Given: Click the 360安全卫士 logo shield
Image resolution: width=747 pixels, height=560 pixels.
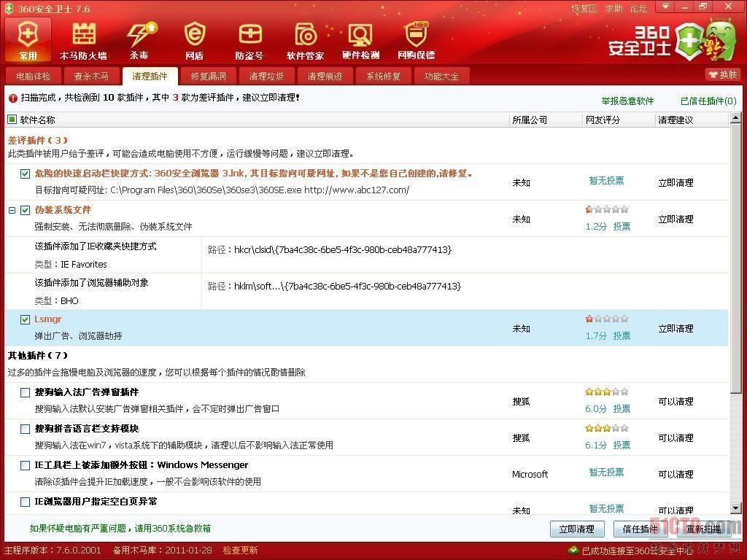Looking at the screenshot, I should click(689, 42).
